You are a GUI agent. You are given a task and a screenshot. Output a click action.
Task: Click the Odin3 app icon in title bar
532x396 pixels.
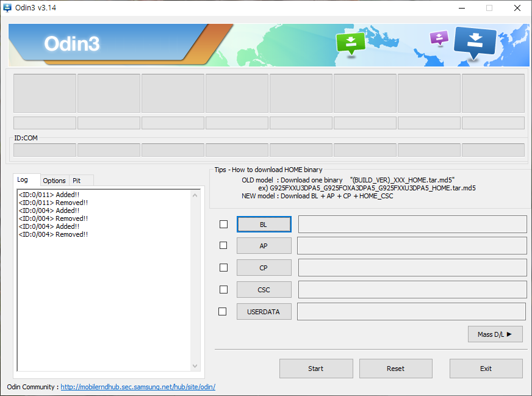pos(7,8)
